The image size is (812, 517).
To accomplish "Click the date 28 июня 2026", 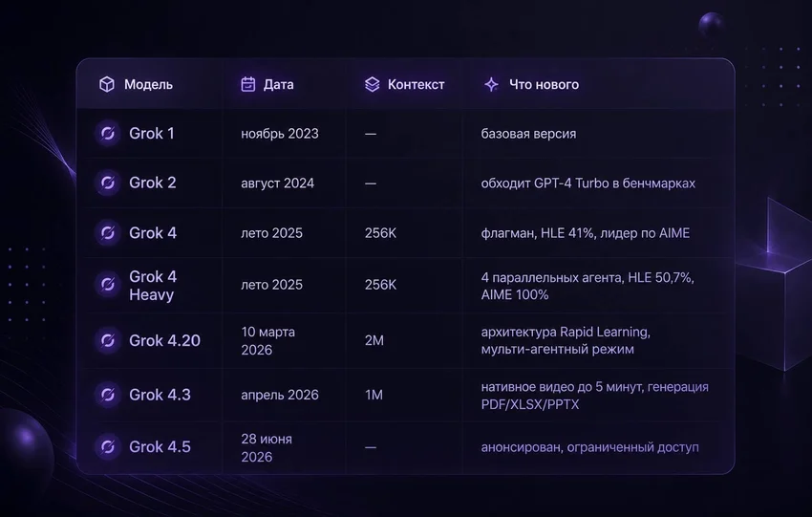I will point(267,447).
